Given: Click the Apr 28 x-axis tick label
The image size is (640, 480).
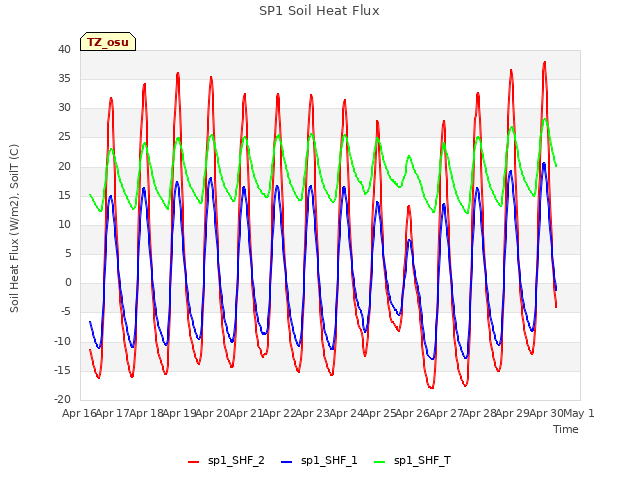Looking at the screenshot, I should (480, 413).
